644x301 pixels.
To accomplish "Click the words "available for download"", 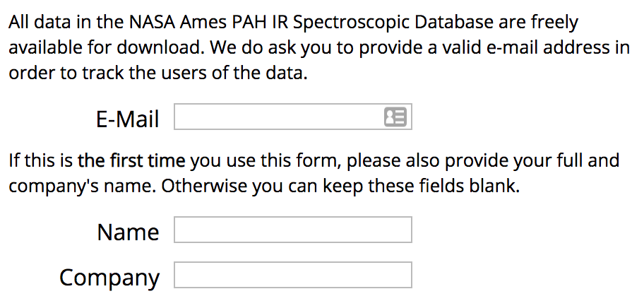I will click(104, 48).
